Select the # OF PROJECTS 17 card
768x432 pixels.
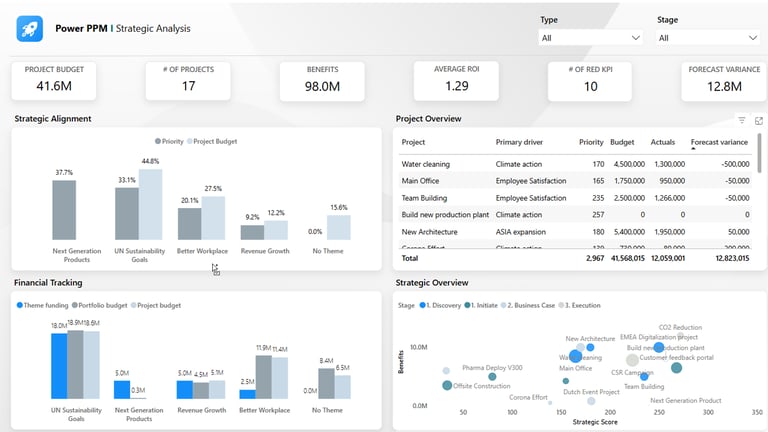pos(188,80)
